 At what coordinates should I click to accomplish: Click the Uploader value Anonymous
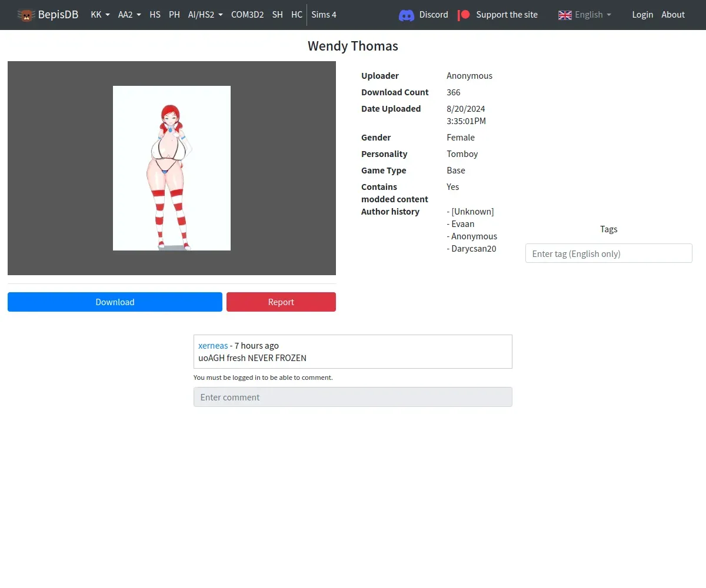coord(469,76)
